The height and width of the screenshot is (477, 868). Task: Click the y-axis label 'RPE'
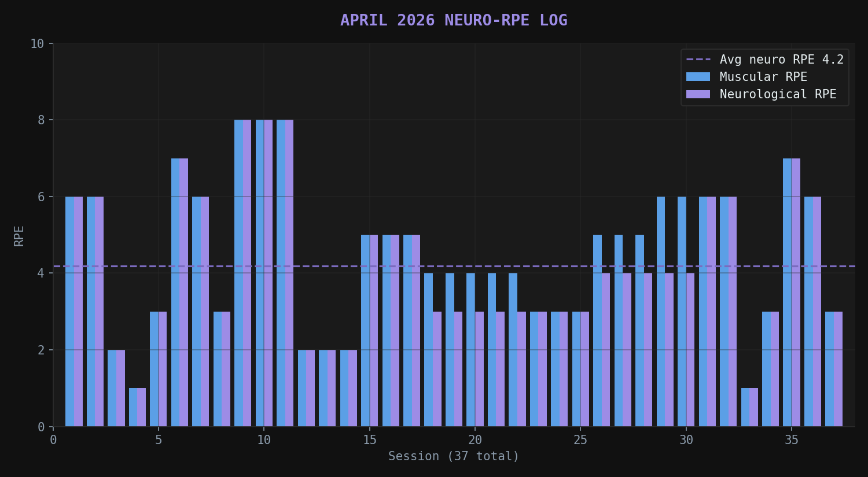pyautogui.click(x=19, y=236)
